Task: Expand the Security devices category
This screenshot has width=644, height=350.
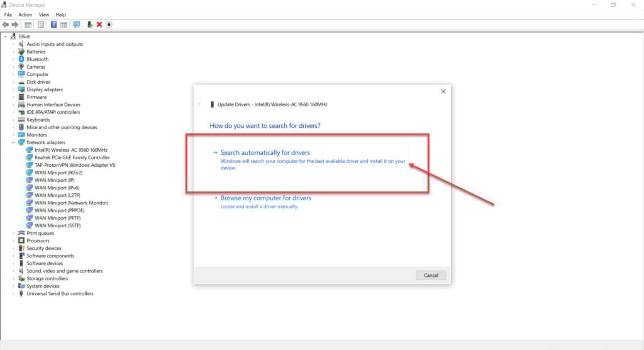Action: click(x=13, y=249)
